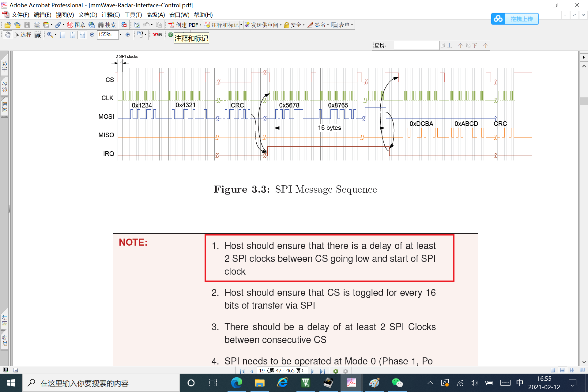Click the undo arrow icon
Viewport: 588px width, 392px height.
pos(146,25)
